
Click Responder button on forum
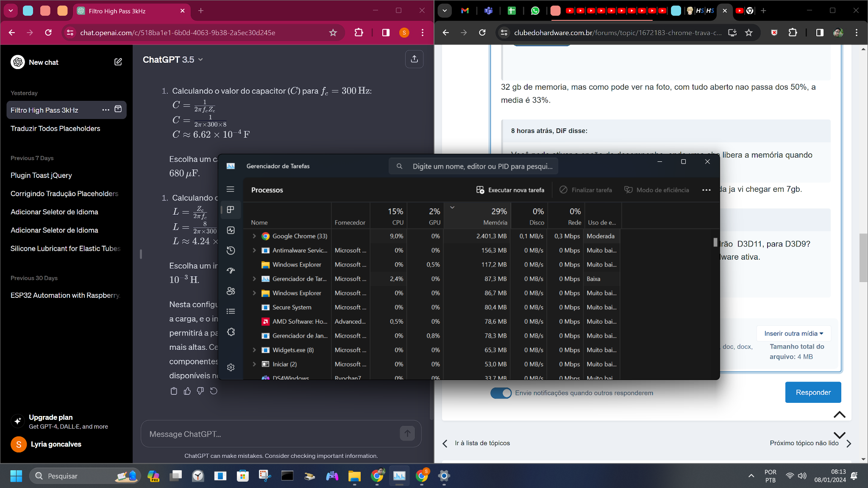tap(813, 392)
